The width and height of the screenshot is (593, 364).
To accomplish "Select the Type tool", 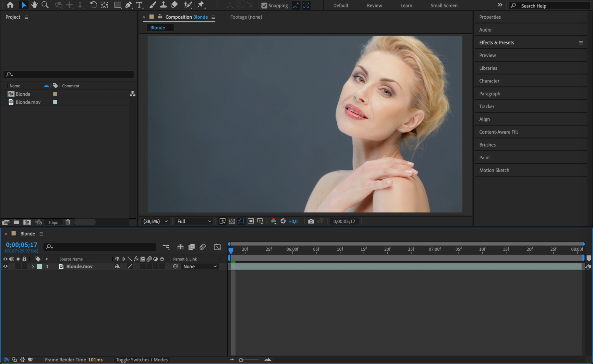I will point(139,5).
